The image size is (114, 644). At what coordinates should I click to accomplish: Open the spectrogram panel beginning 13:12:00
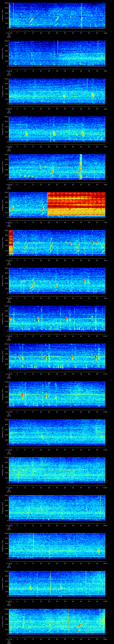click(57, 432)
